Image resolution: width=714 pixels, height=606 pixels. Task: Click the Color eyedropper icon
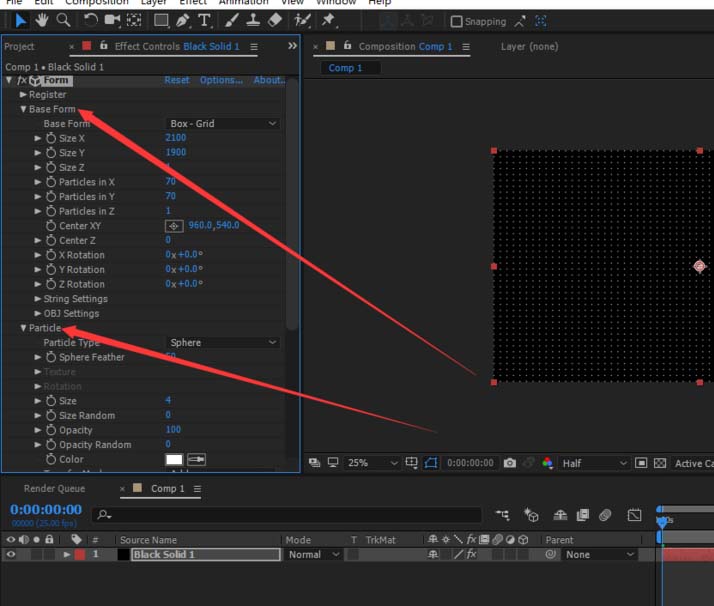coord(196,459)
